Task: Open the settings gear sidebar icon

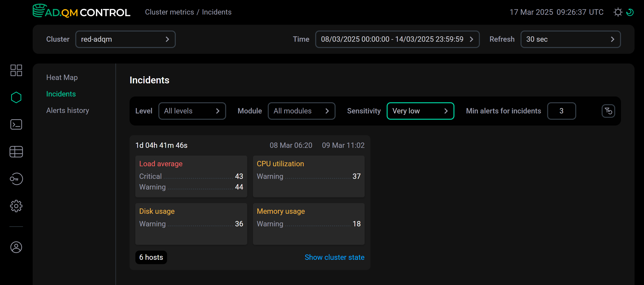Action: click(16, 206)
